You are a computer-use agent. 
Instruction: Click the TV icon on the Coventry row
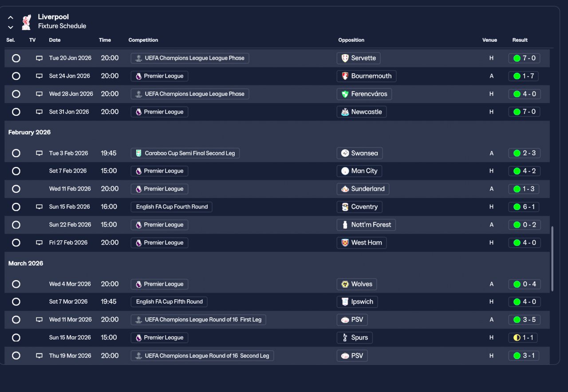point(39,207)
